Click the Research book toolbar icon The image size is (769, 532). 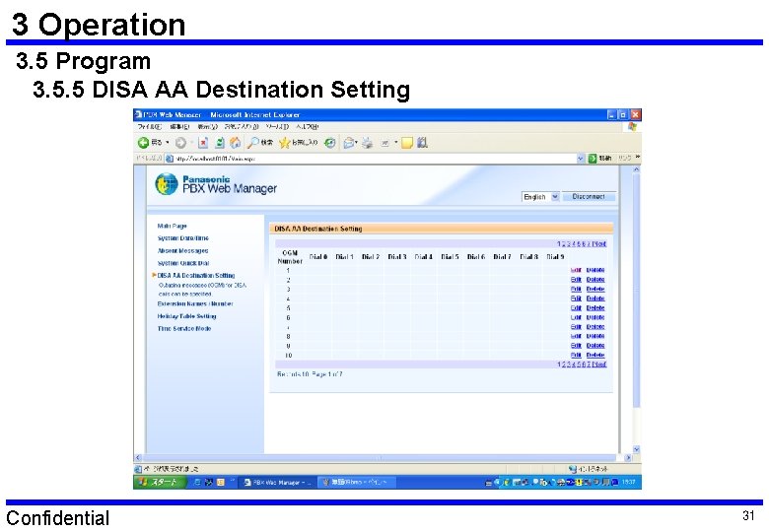tap(422, 143)
